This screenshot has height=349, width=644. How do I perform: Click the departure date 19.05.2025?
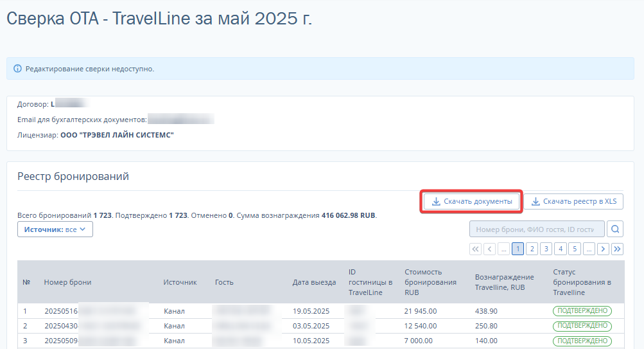coord(311,311)
